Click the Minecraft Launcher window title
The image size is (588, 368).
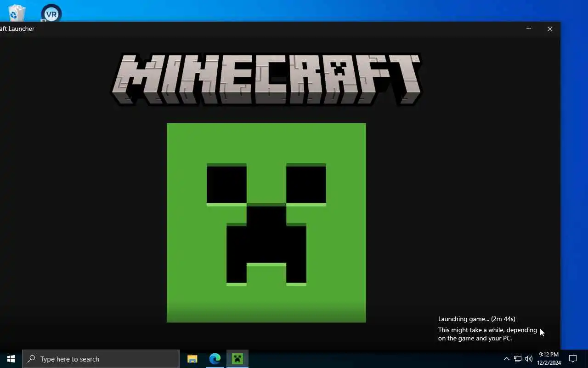[17, 29]
